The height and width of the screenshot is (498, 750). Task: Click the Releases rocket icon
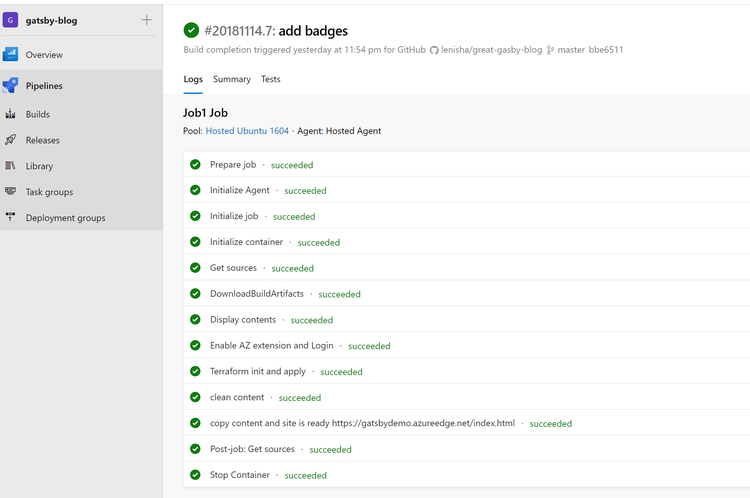(x=10, y=140)
